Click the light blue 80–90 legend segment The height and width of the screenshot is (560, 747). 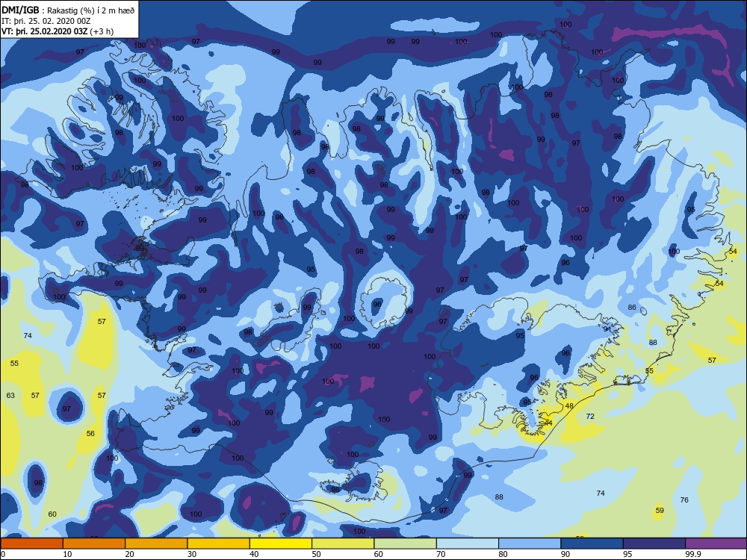click(x=530, y=544)
